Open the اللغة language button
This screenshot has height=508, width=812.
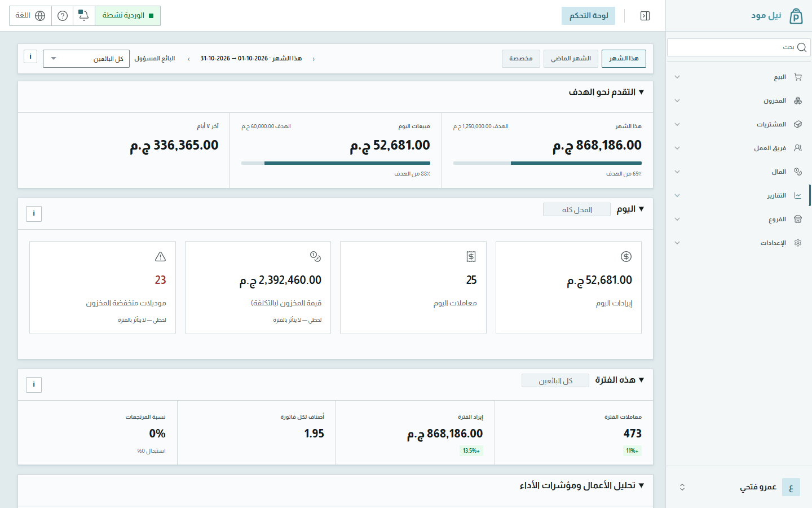pos(30,16)
